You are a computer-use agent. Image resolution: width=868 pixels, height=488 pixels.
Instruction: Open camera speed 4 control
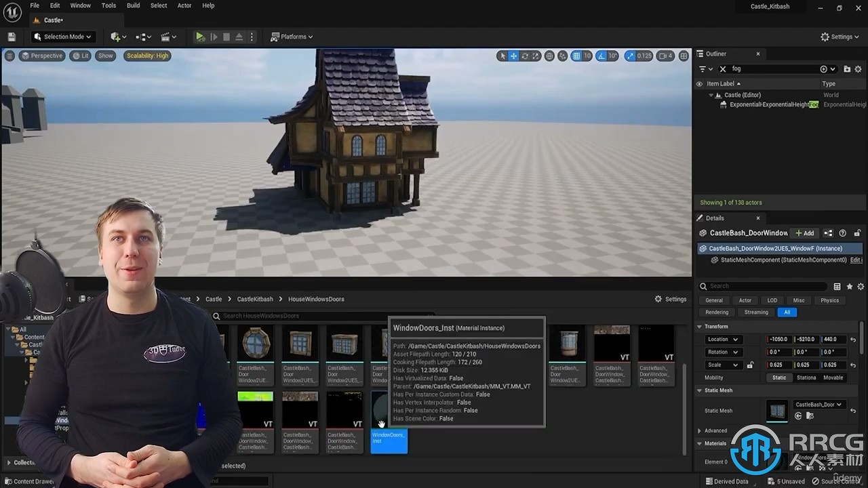point(666,56)
